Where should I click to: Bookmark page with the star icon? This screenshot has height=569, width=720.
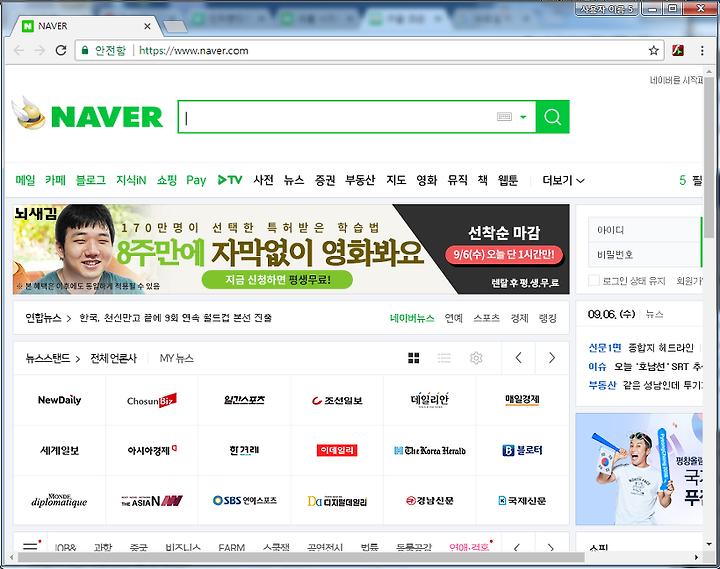tap(653, 51)
